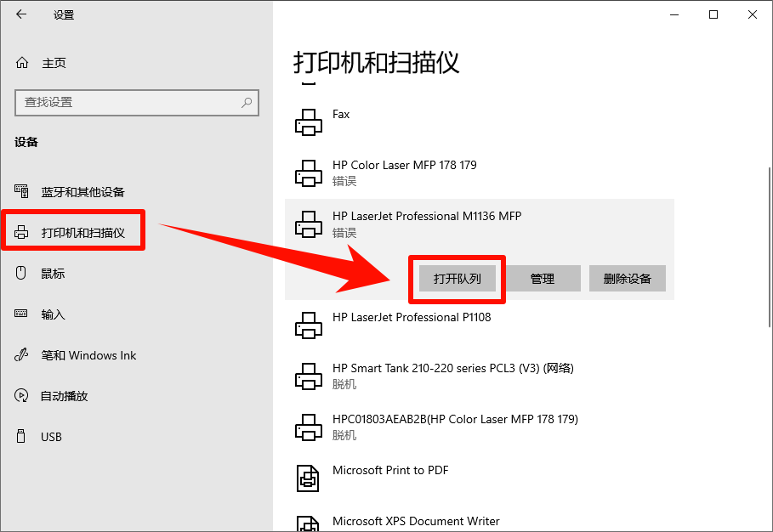Open the 主页 home icon
773x532 pixels.
coord(22,63)
